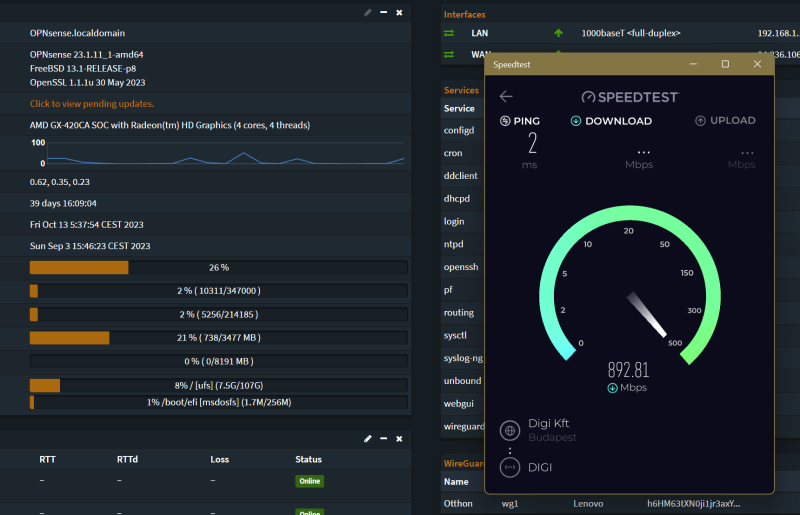Maximize the Speedtest window
Viewport: 800px width, 515px height.
pos(725,64)
